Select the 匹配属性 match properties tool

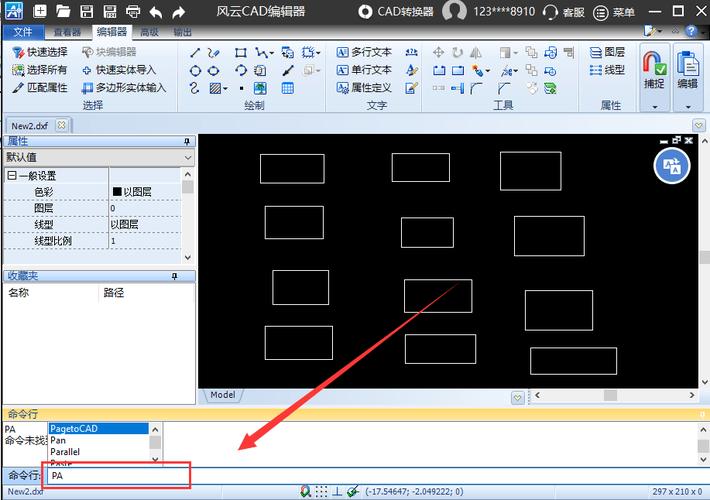click(40, 88)
